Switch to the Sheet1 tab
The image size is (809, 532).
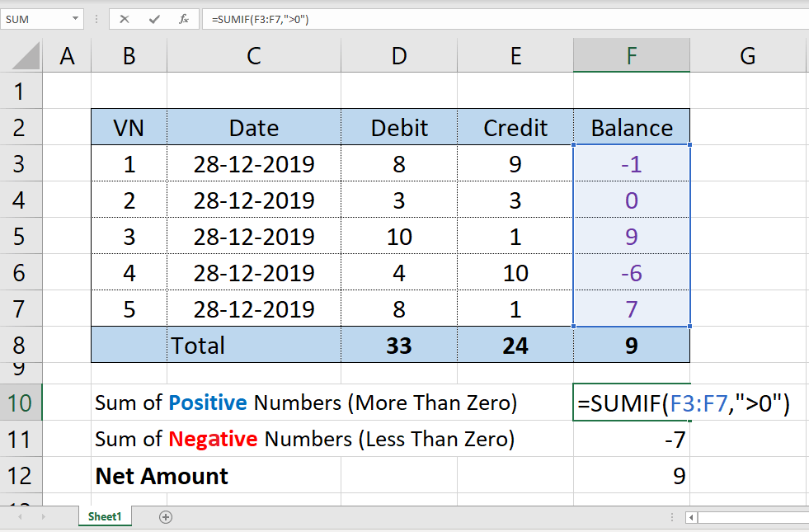[x=104, y=516]
